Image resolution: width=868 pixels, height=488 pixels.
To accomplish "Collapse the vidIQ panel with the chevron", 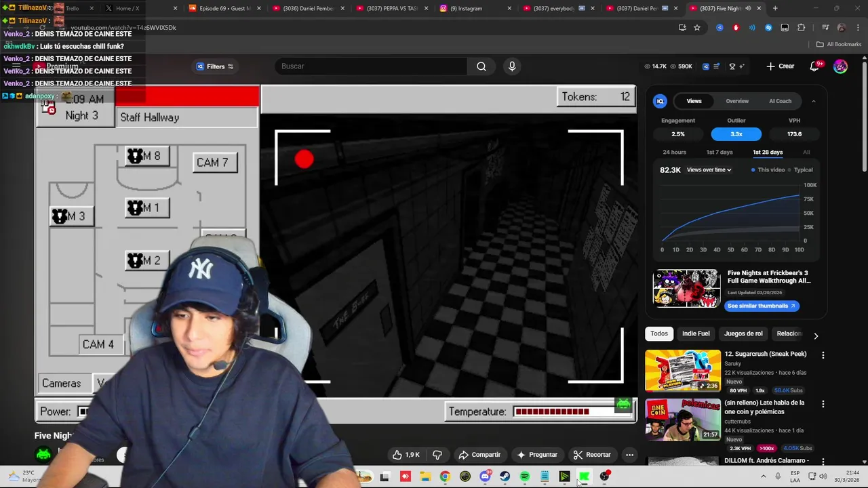I will [x=813, y=101].
